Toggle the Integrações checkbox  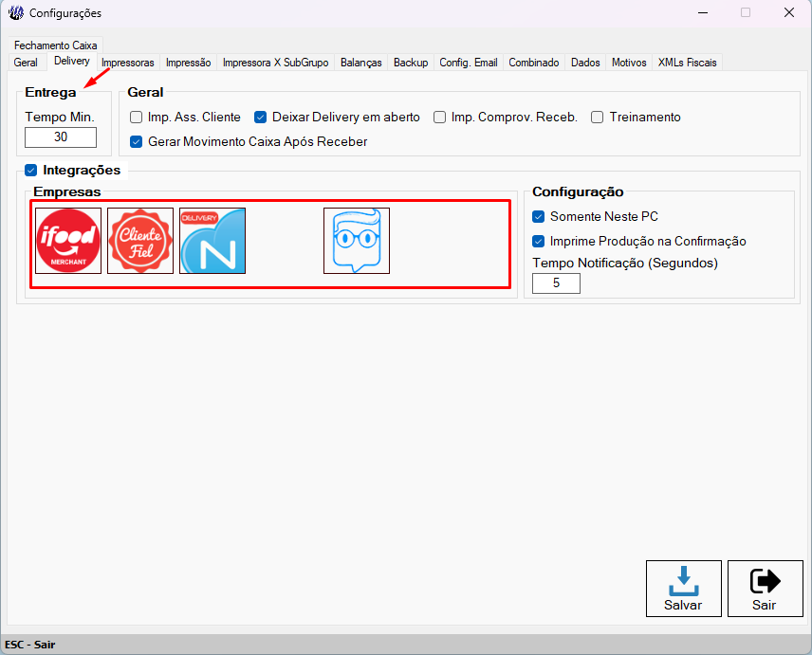pyautogui.click(x=31, y=171)
